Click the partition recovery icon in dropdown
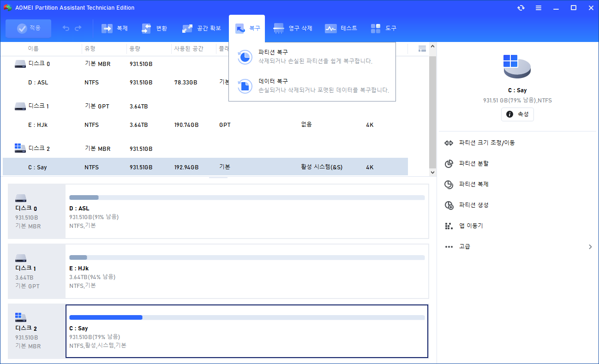The width and height of the screenshot is (599, 364). 245,57
